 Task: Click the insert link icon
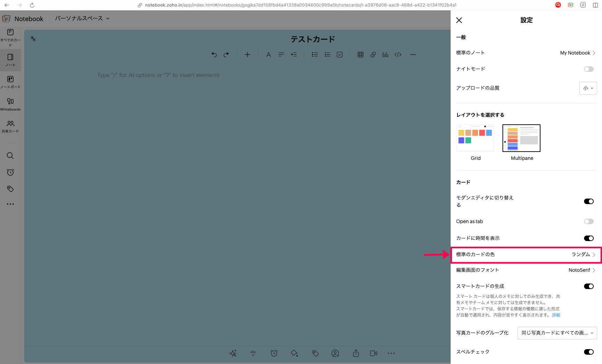(373, 55)
